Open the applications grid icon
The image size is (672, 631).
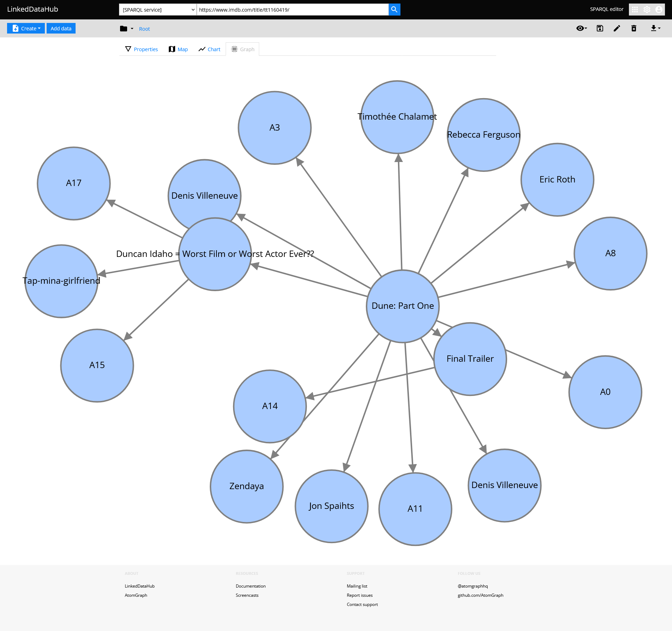click(x=635, y=10)
